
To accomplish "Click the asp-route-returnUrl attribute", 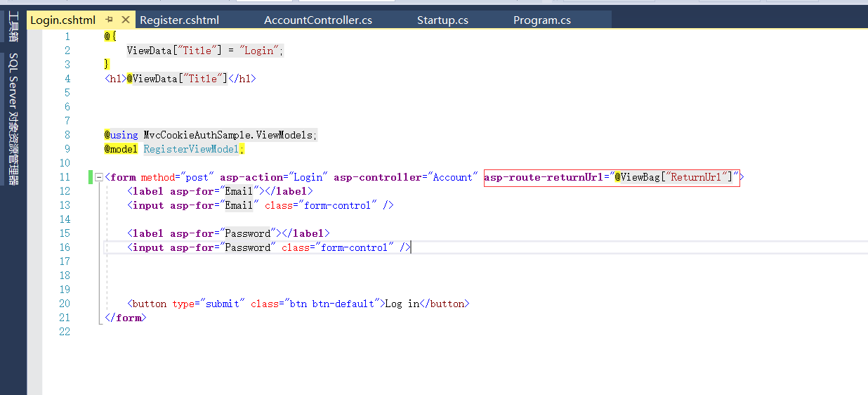I will point(544,177).
